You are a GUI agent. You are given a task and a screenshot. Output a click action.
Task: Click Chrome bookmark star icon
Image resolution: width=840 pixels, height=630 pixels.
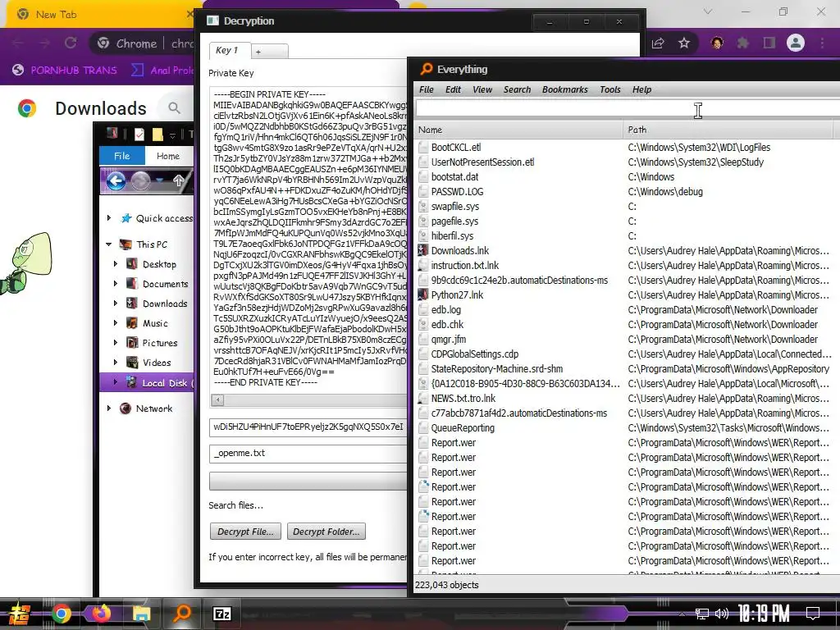(x=684, y=43)
